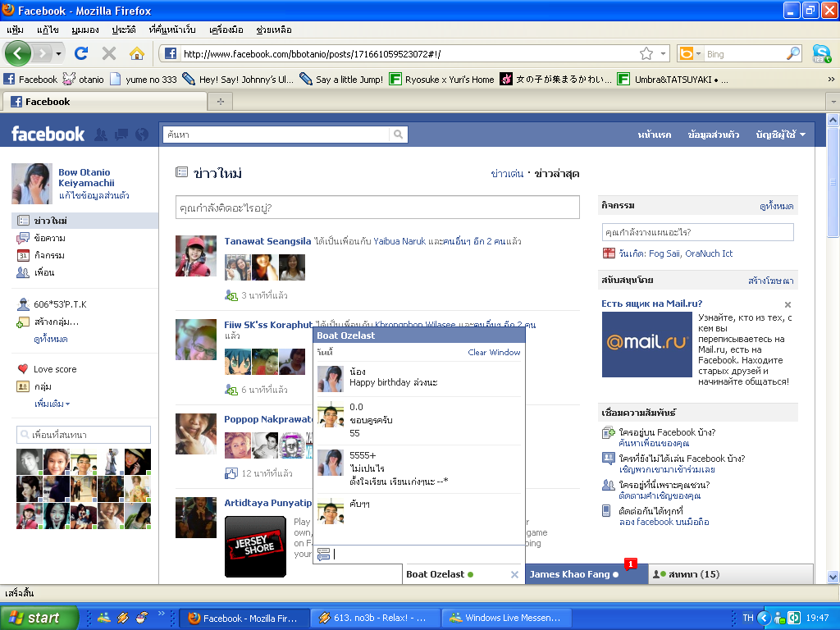
Task: Select the Facebook browser tab
Action: [x=104, y=101]
